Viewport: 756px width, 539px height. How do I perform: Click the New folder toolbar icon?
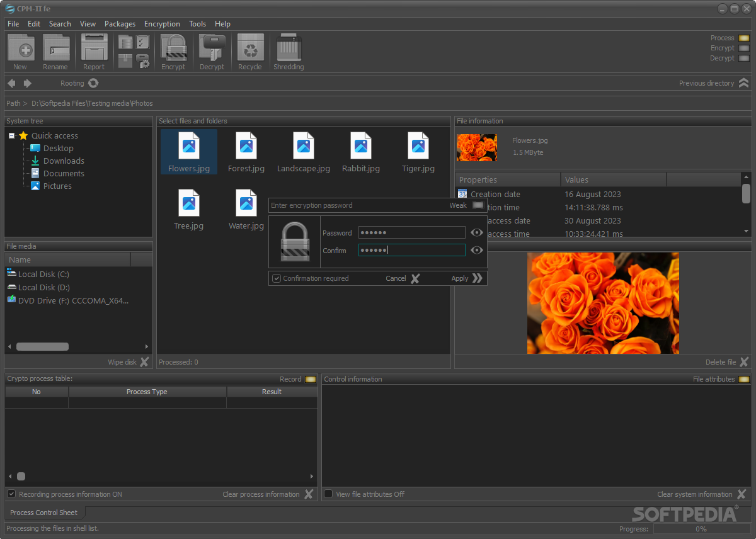click(21, 48)
